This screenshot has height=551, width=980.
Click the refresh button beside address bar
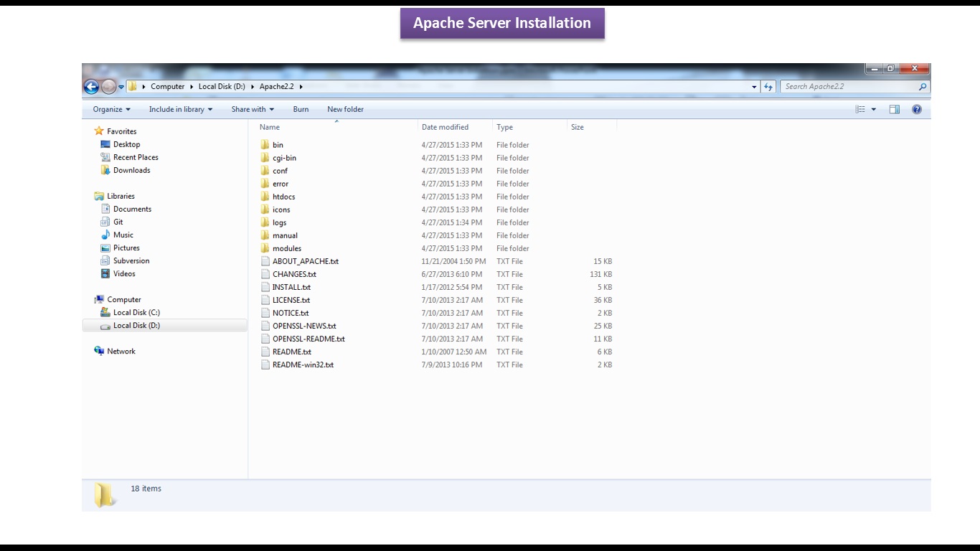pos(769,87)
